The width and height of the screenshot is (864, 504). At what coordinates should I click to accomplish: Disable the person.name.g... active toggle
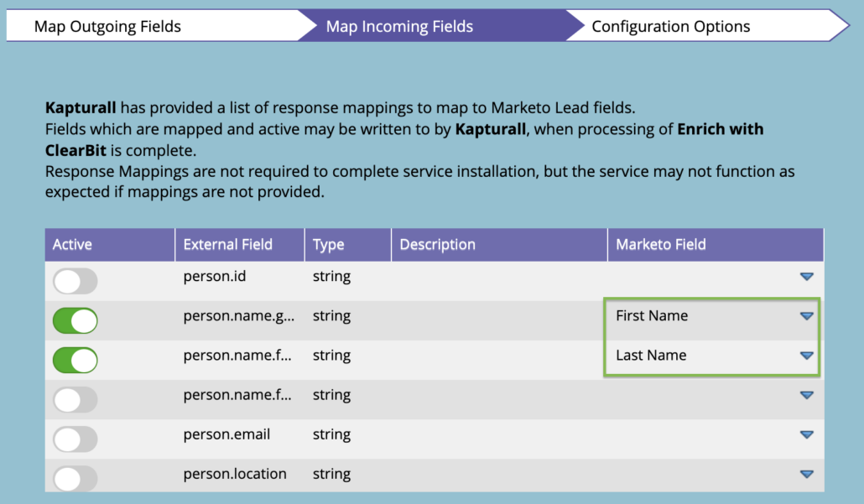pyautogui.click(x=75, y=320)
